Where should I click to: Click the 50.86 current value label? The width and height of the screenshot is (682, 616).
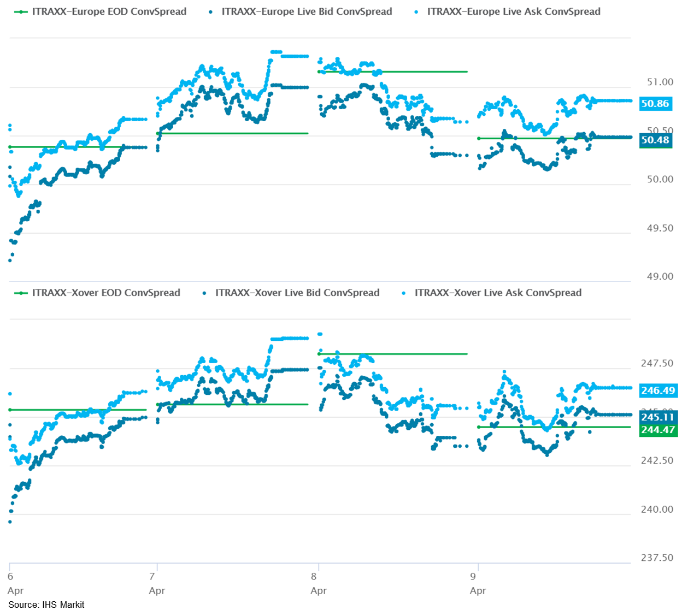click(x=655, y=104)
